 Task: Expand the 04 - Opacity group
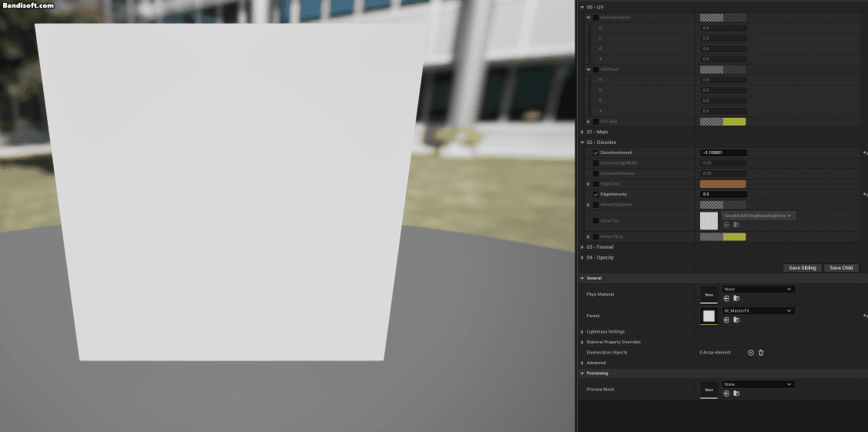click(581, 258)
